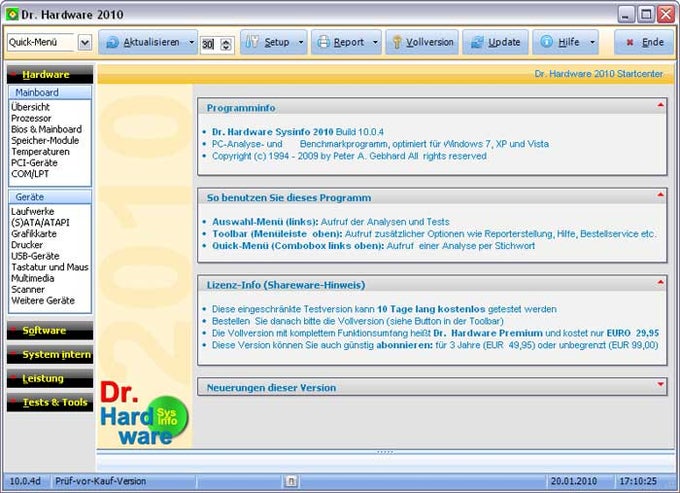The width and height of the screenshot is (680, 493).
Task: Select COM/LPT entry
Action: coord(30,174)
